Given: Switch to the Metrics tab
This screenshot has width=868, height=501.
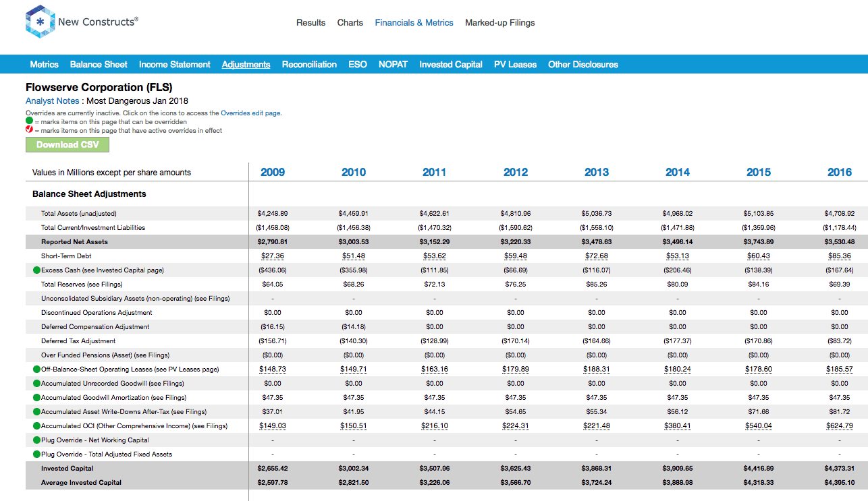Looking at the screenshot, I should 45,65.
